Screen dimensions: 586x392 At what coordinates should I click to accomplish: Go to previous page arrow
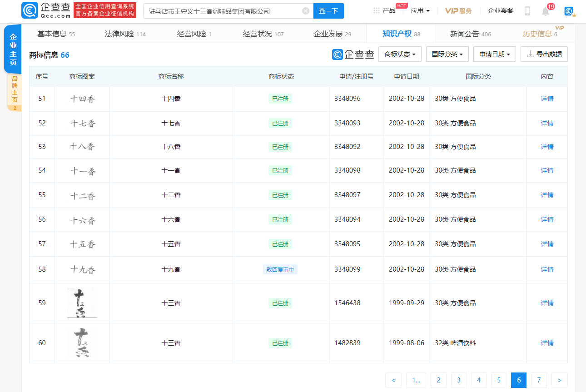pyautogui.click(x=393, y=380)
